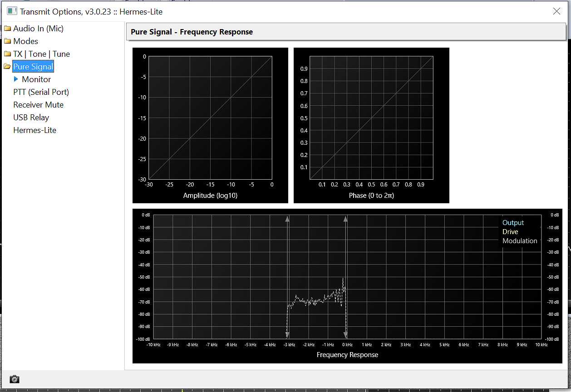Click the Pure Signal - Frequency Response header
This screenshot has height=392, width=571.
[346, 32]
